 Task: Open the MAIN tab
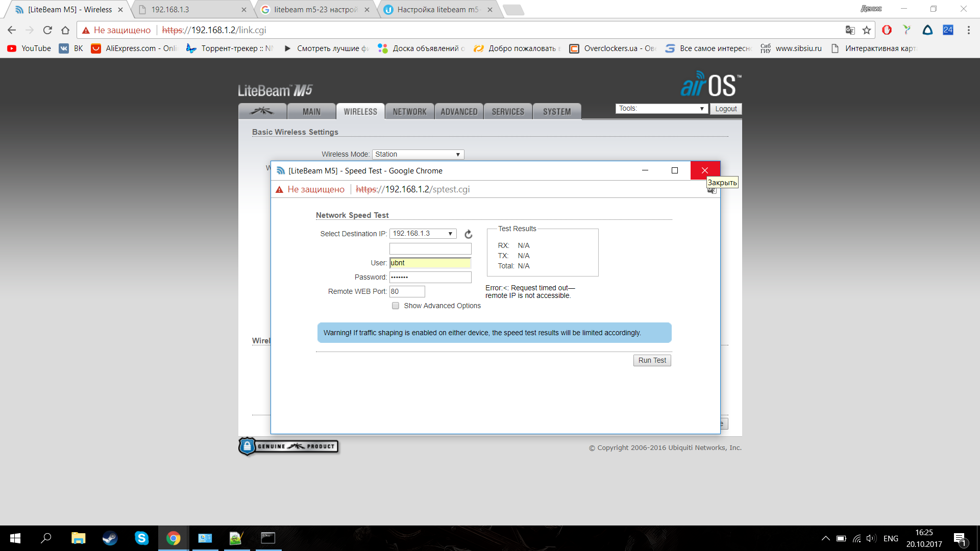(x=311, y=111)
